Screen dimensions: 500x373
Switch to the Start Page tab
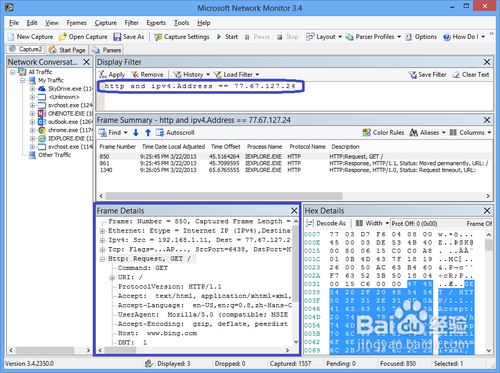click(67, 50)
